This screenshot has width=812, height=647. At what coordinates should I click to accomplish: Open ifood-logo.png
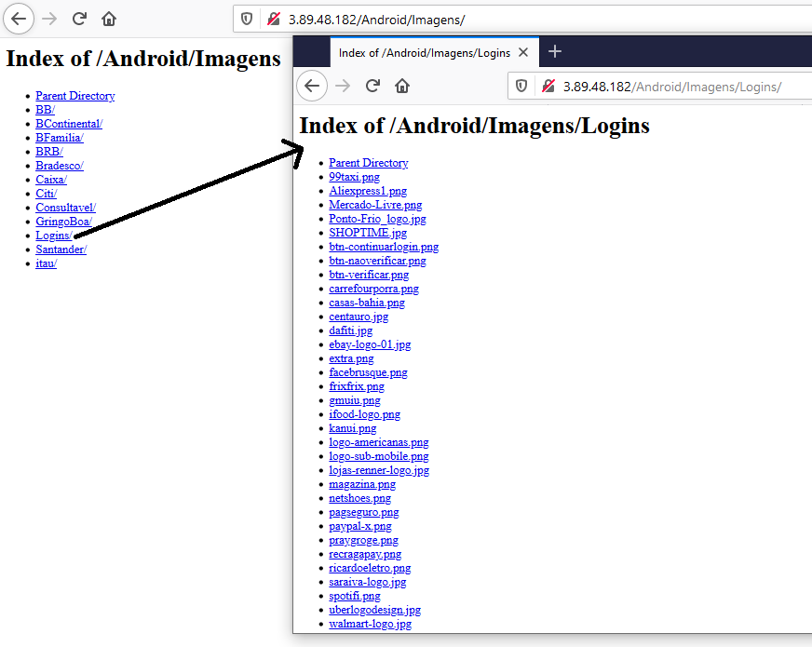(365, 414)
